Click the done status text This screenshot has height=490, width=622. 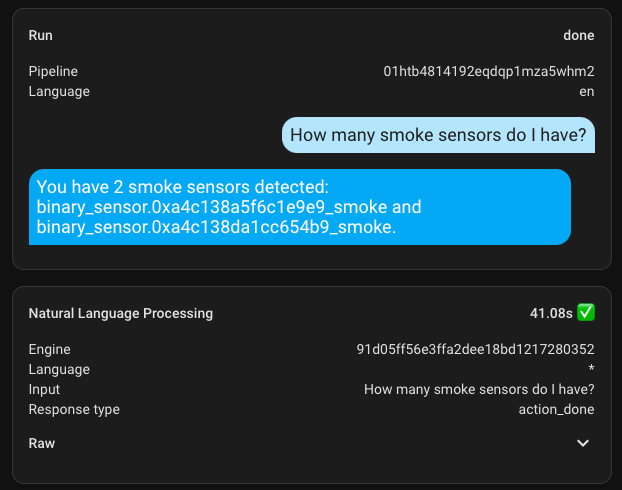click(578, 35)
